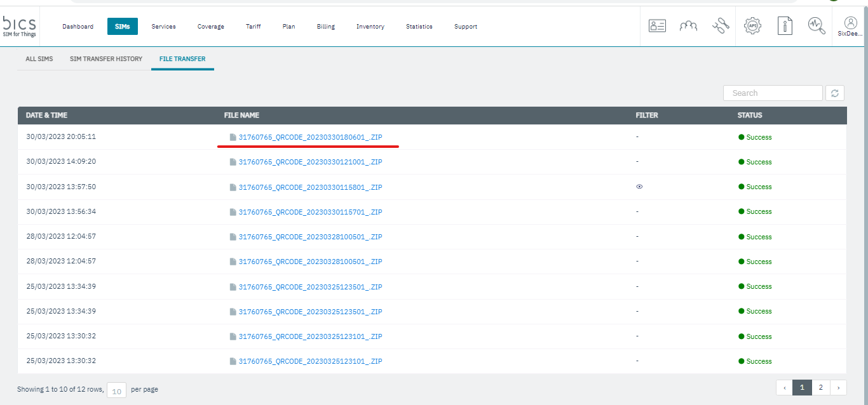This screenshot has height=405, width=868.
Task: Click into the Search field
Action: click(773, 93)
